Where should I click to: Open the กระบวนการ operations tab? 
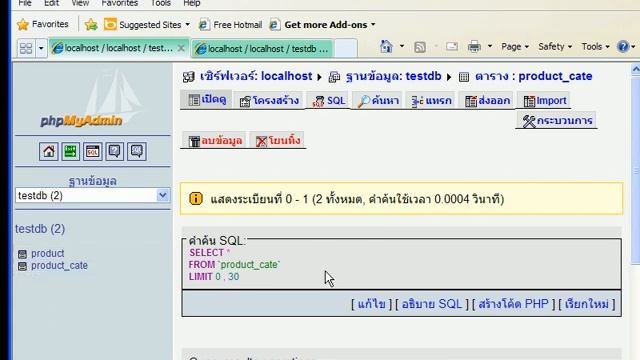pyautogui.click(x=557, y=121)
